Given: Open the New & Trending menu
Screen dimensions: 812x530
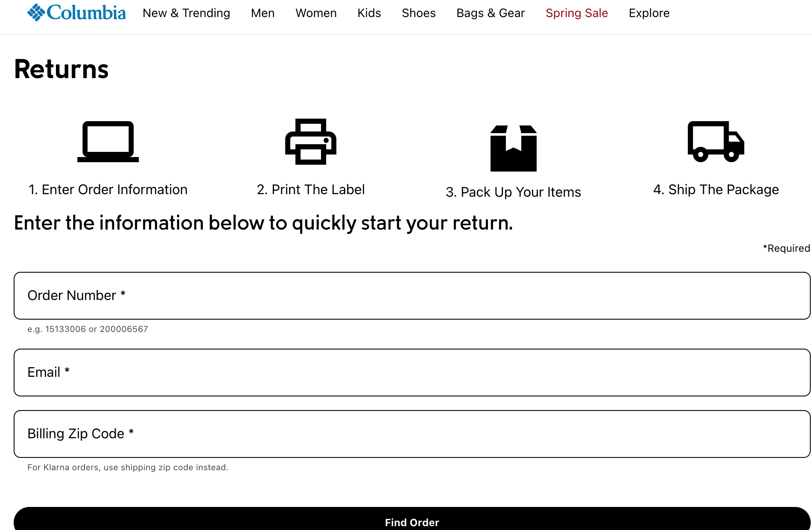Looking at the screenshot, I should point(186,13).
